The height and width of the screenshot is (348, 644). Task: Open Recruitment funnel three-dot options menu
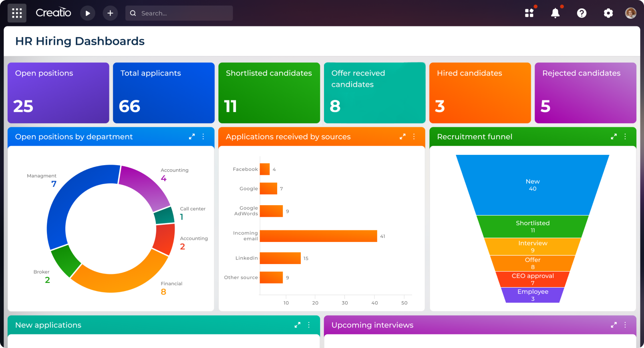[625, 137]
